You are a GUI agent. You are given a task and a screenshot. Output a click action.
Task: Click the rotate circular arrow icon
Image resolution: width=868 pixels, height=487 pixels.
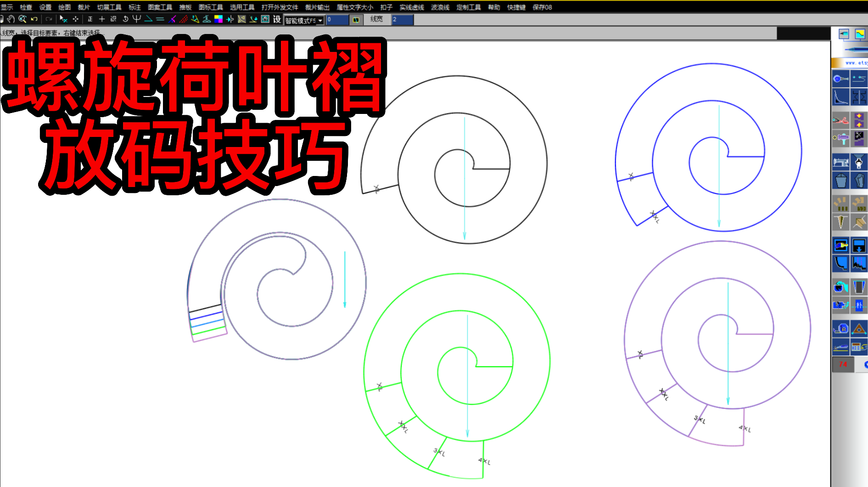tap(125, 19)
